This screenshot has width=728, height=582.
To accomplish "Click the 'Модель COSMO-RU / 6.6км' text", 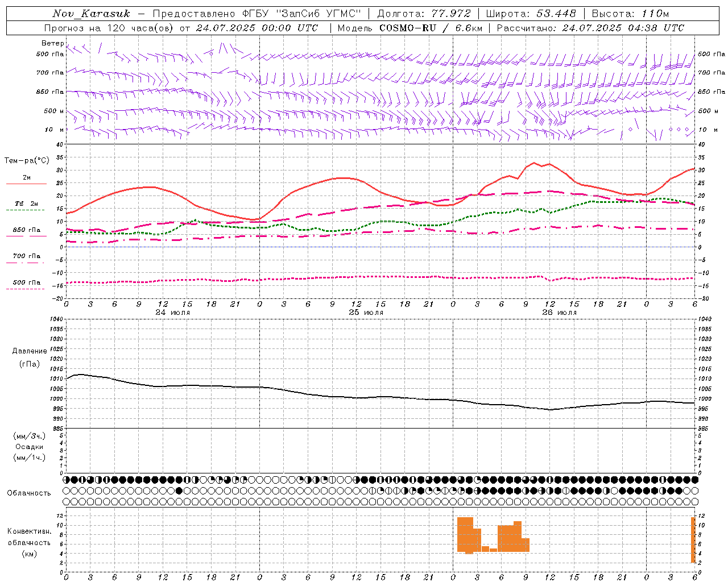I will 410,28.
